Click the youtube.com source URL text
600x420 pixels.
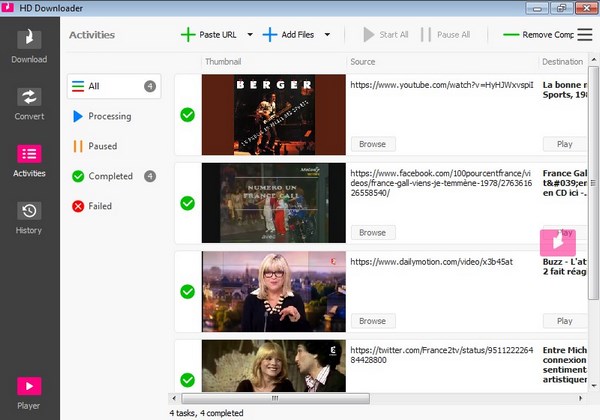point(442,85)
